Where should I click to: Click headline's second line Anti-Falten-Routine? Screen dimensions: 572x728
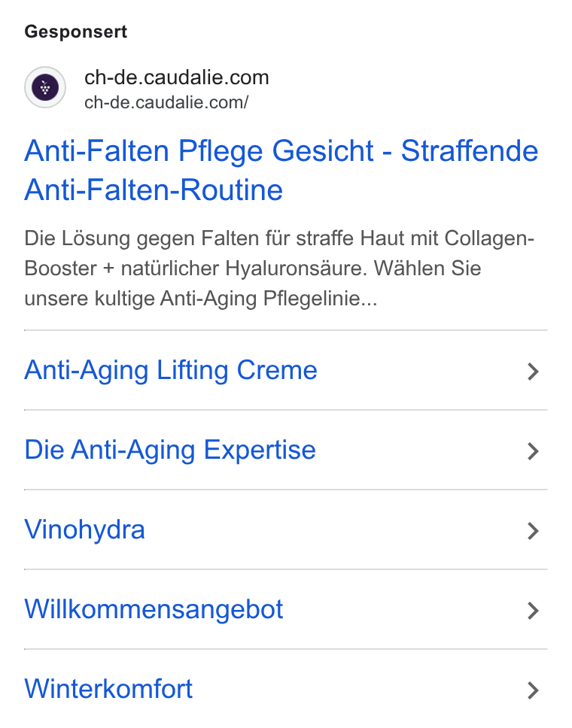[154, 190]
